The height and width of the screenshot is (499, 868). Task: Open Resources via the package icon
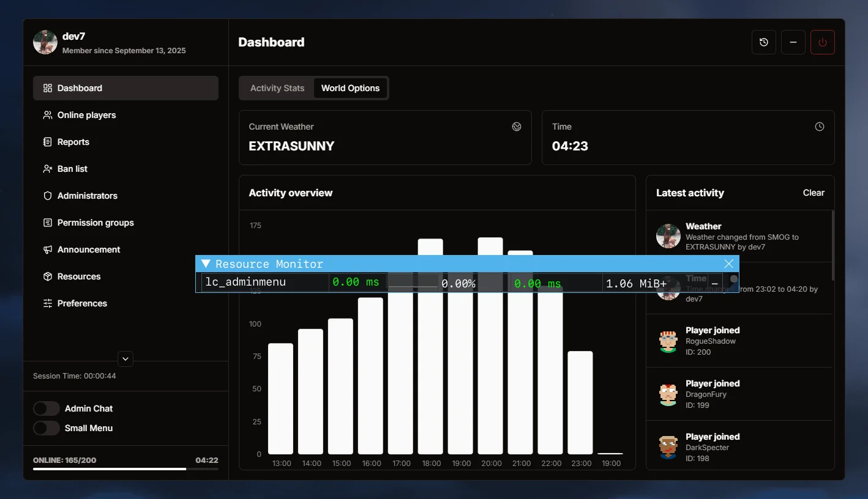[x=47, y=276]
